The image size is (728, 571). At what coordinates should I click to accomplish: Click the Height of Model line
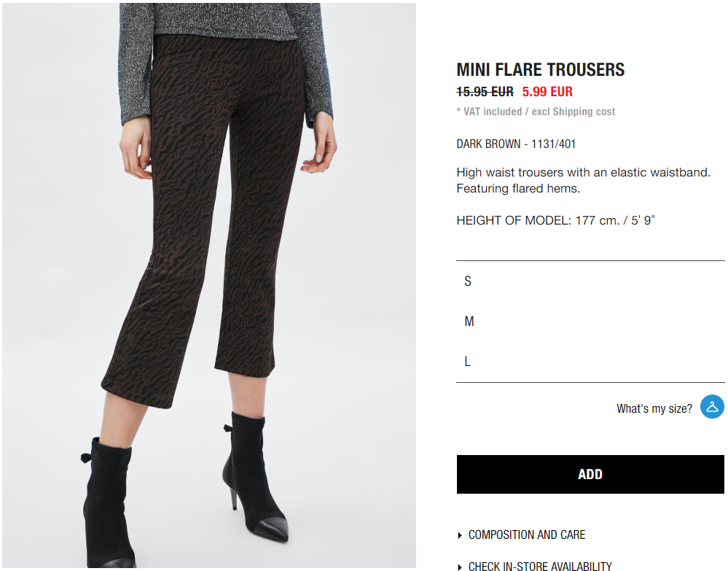tap(555, 220)
